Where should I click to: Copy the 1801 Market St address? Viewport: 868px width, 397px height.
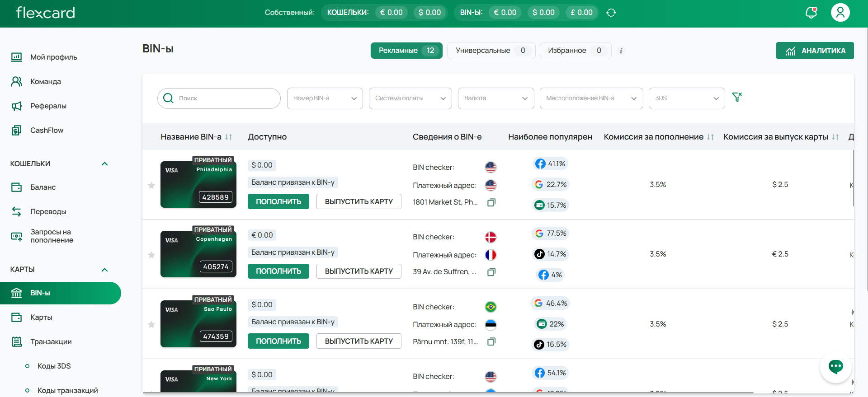pyautogui.click(x=491, y=202)
